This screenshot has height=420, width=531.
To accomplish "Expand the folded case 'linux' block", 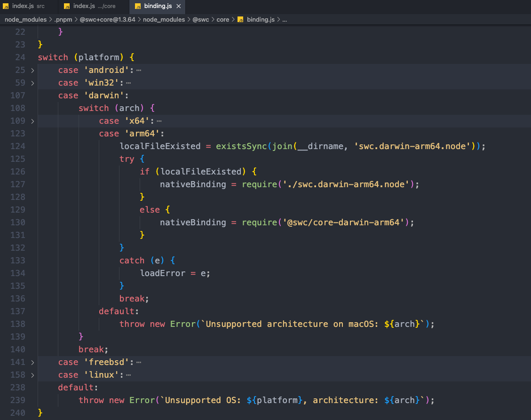I will [32, 375].
